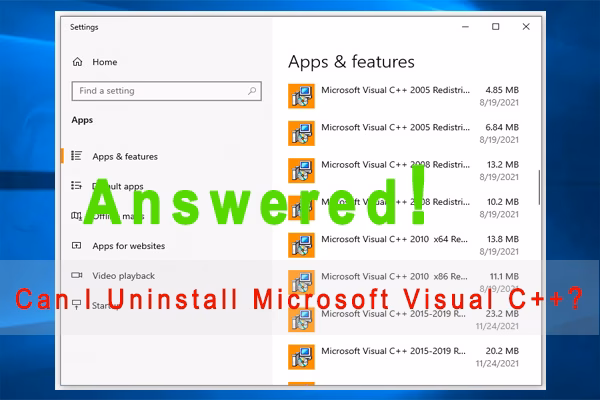Click the apps list vertical scrollbar

[539, 188]
